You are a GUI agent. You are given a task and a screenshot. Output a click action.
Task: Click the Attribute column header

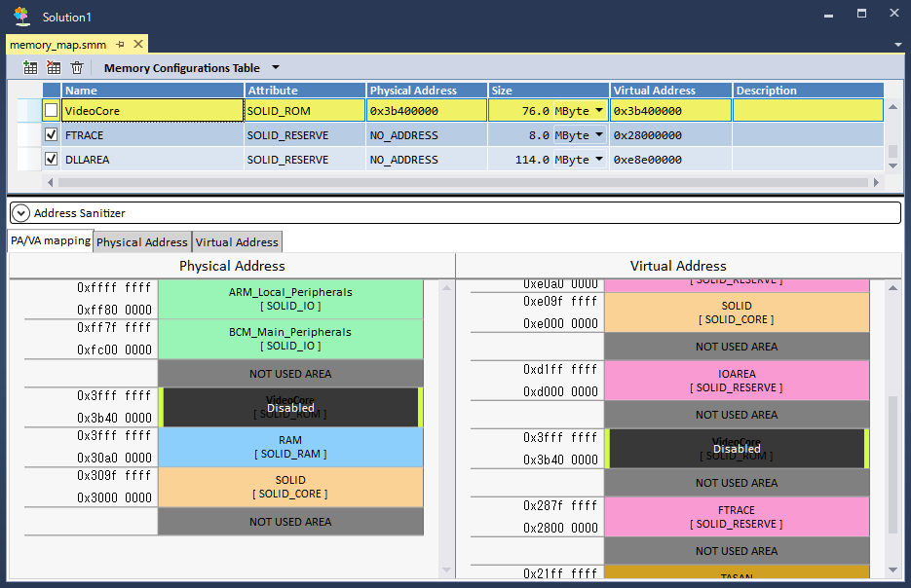[x=305, y=91]
